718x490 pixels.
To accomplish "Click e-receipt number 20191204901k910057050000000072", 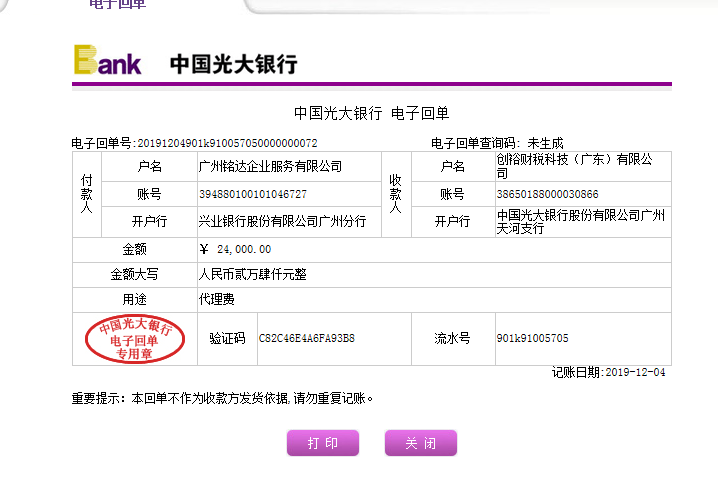I will [x=227, y=143].
